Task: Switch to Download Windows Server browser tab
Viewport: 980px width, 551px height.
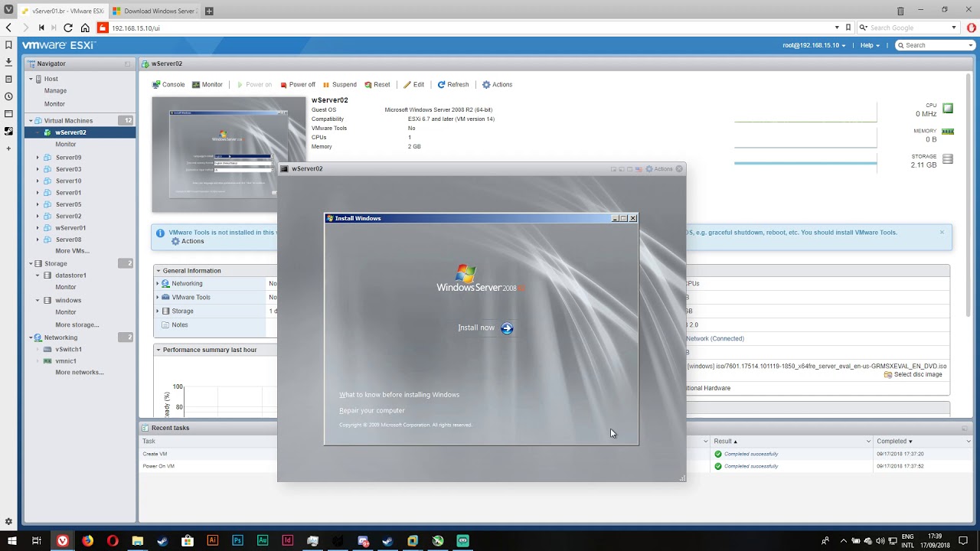Action: 154,11
